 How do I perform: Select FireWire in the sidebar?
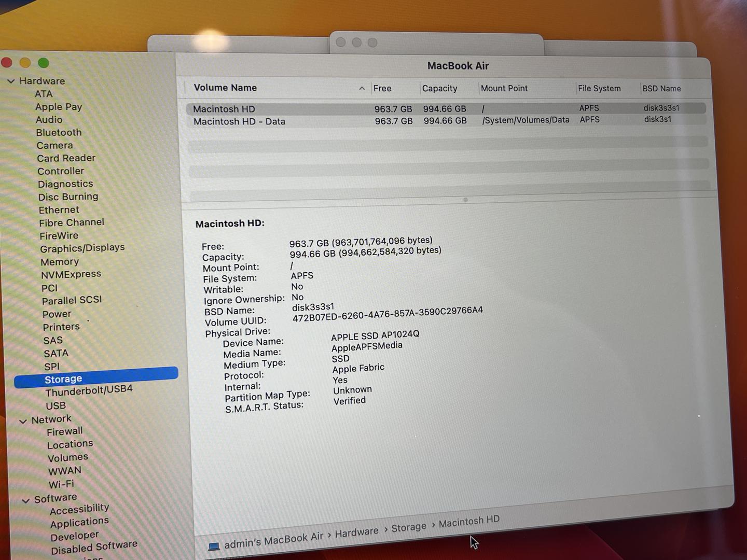click(59, 236)
